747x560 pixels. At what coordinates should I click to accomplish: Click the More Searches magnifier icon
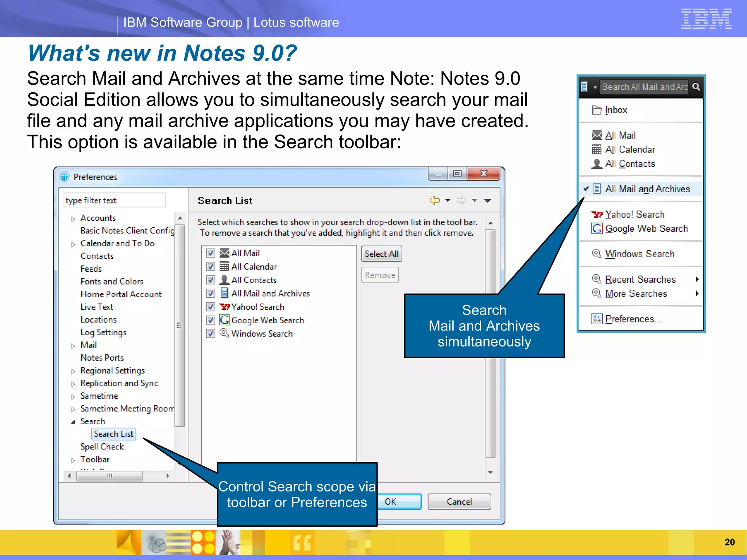(x=597, y=293)
